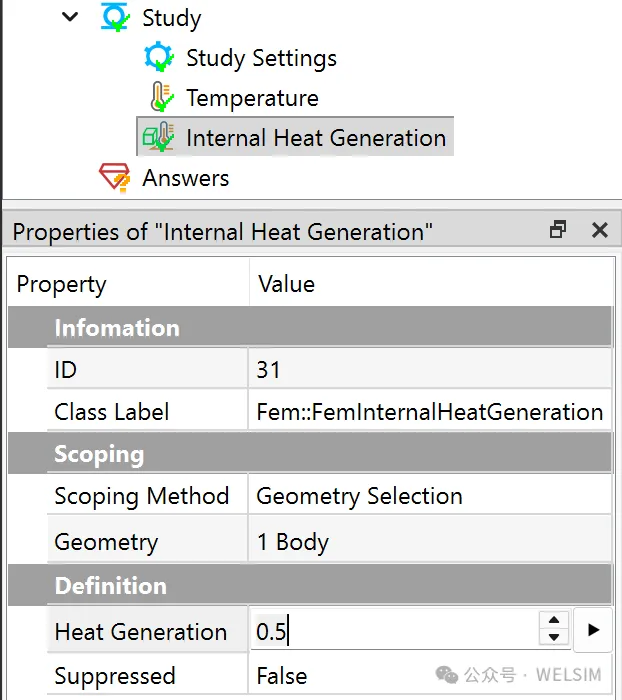Image resolution: width=622 pixels, height=700 pixels.
Task: Float the Properties panel with undock icon
Action: coord(558,230)
